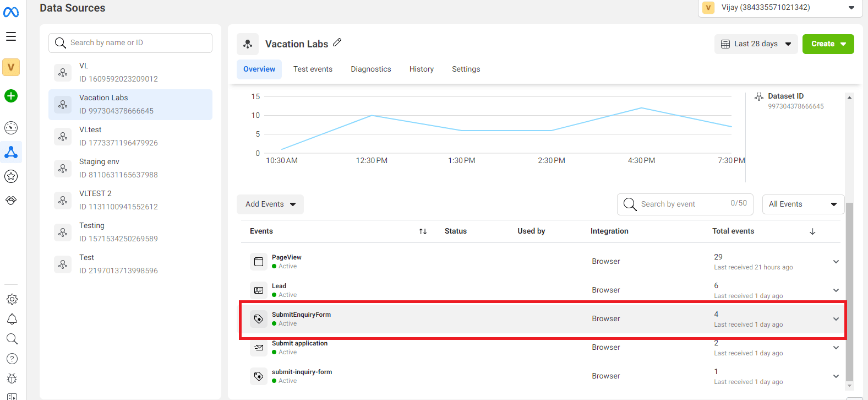This screenshot has width=868, height=400.
Task: Expand the PageView event row
Action: tap(836, 262)
